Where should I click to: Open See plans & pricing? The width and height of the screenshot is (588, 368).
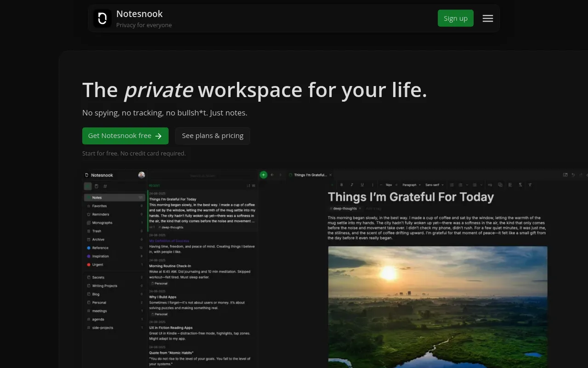[x=213, y=136]
